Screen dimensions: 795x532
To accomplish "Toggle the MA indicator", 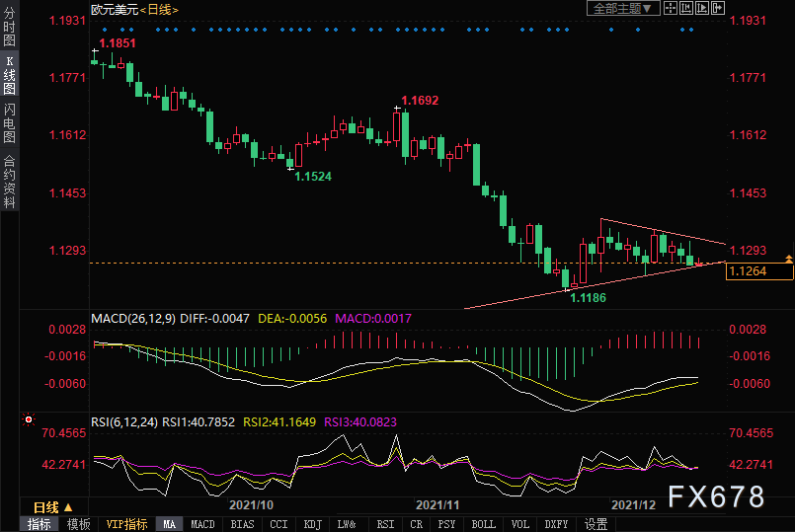I will point(169,524).
